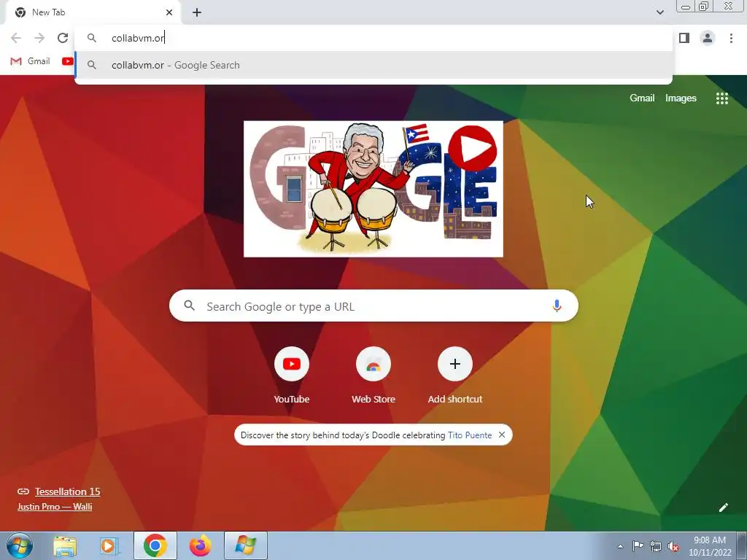Open the Windows flag taskbar item
Viewport: 747px width, 560px height.
[x=245, y=545]
